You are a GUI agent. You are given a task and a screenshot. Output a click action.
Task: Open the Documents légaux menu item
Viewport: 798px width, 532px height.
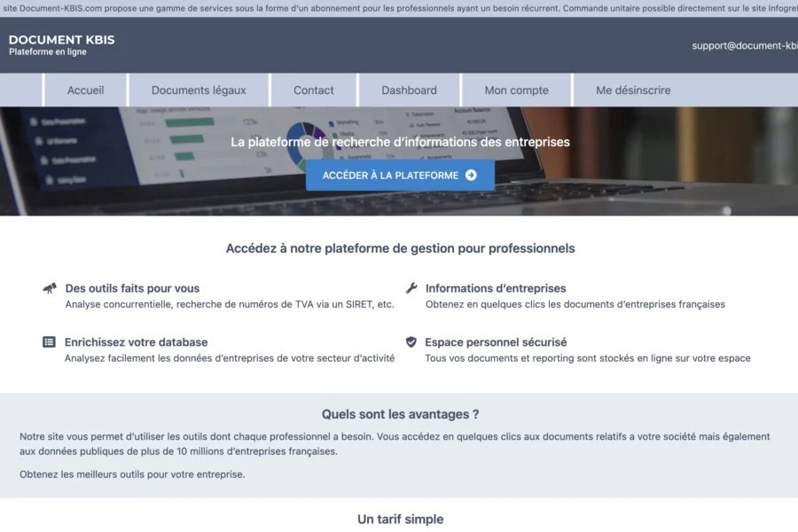(199, 90)
